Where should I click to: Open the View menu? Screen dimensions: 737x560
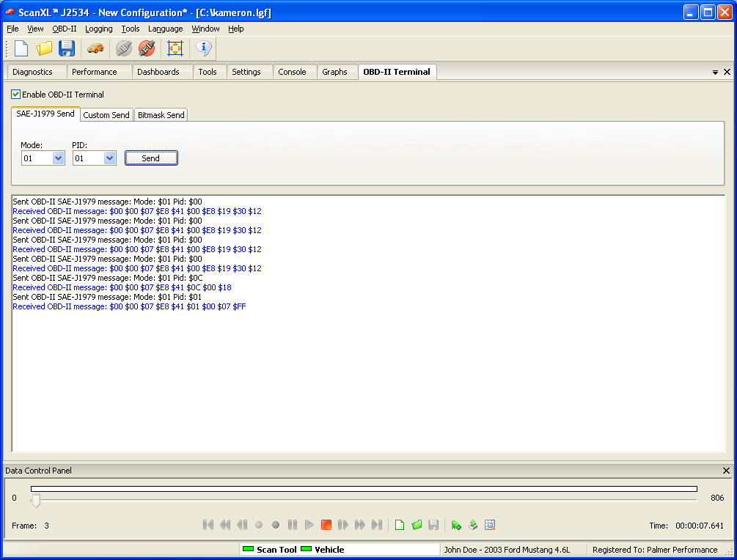(x=35, y=29)
